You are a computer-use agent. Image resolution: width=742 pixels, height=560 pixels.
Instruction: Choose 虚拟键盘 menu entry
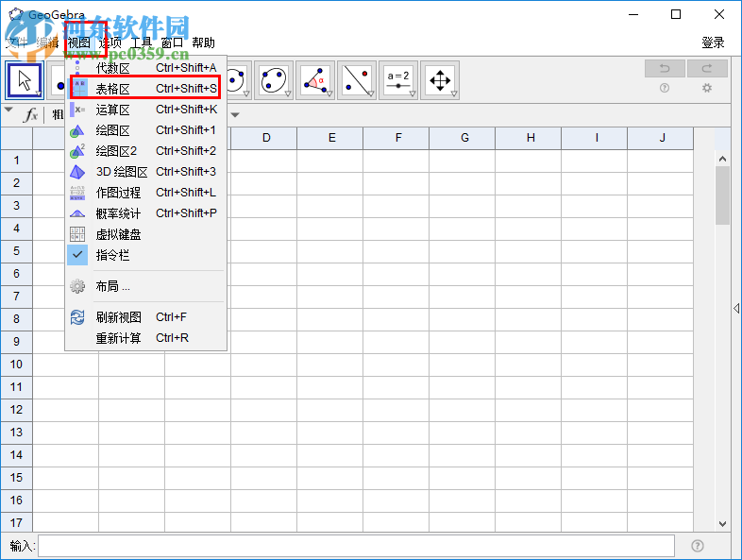(145, 234)
